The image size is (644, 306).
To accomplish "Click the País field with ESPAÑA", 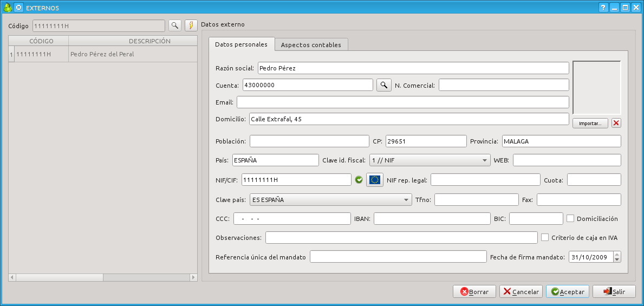I will [275, 160].
